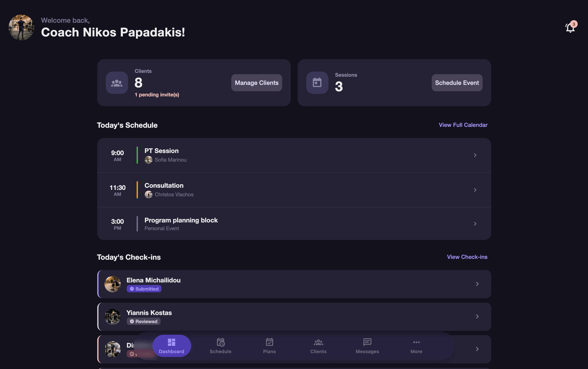This screenshot has width=588, height=369.
Task: Open Elena Michailidou check-in chevron
Action: [x=477, y=284]
